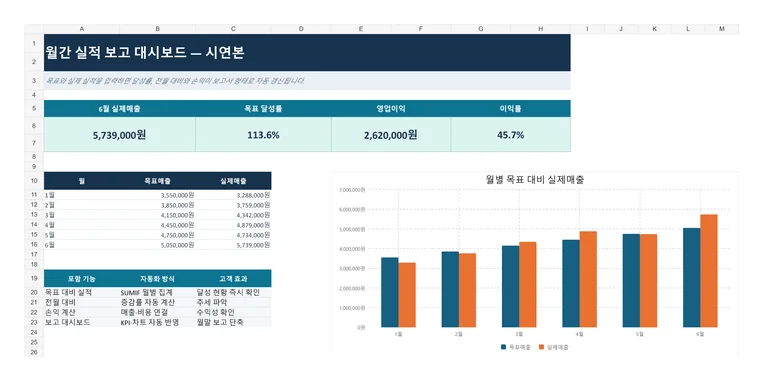Click the '목표 달성률' KPI header
Viewport: 763px width, 381px height.
pyautogui.click(x=263, y=109)
